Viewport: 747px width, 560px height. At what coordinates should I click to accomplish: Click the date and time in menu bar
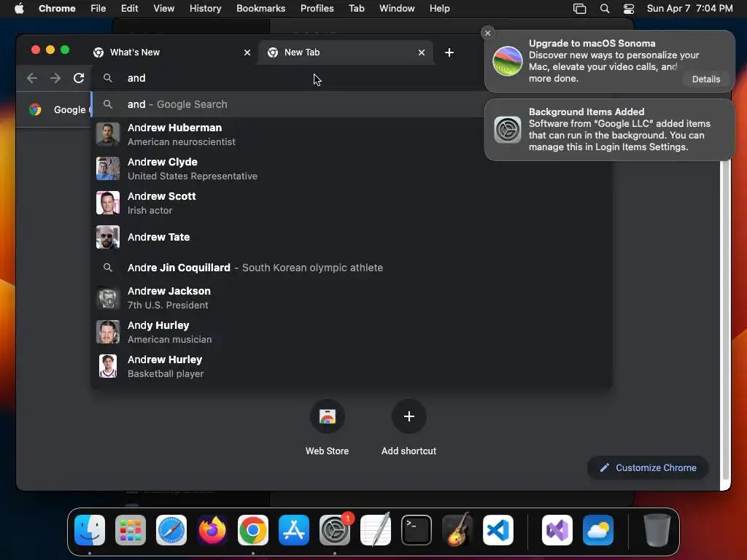(689, 8)
